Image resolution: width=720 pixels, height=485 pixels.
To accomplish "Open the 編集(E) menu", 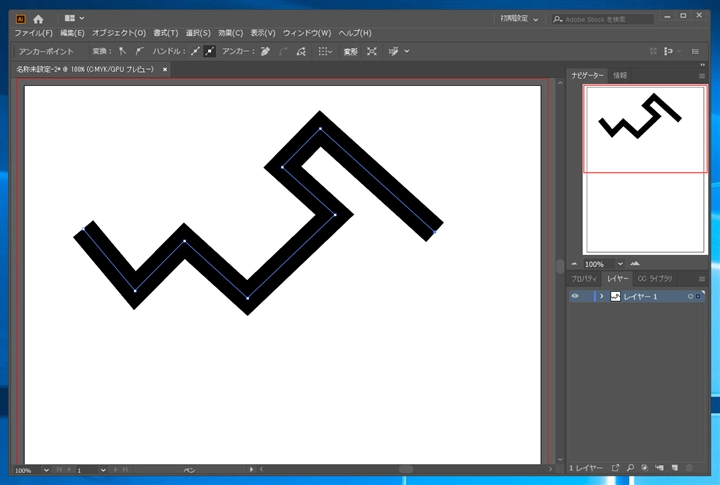I will (72, 33).
